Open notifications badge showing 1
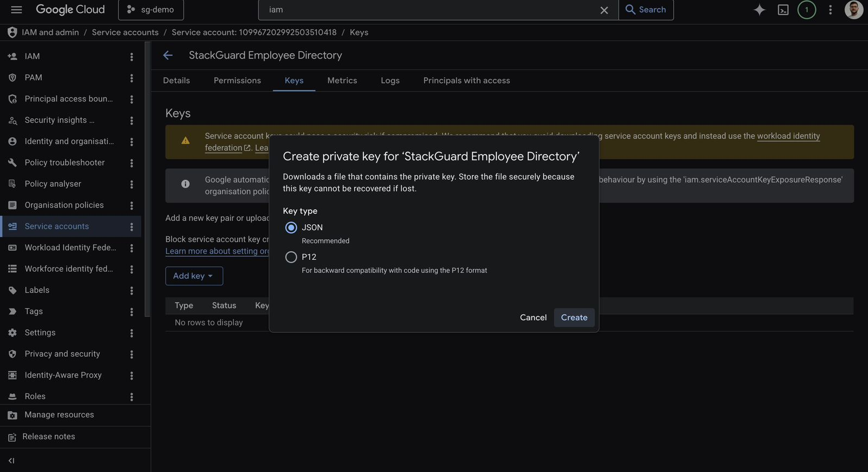 807,10
